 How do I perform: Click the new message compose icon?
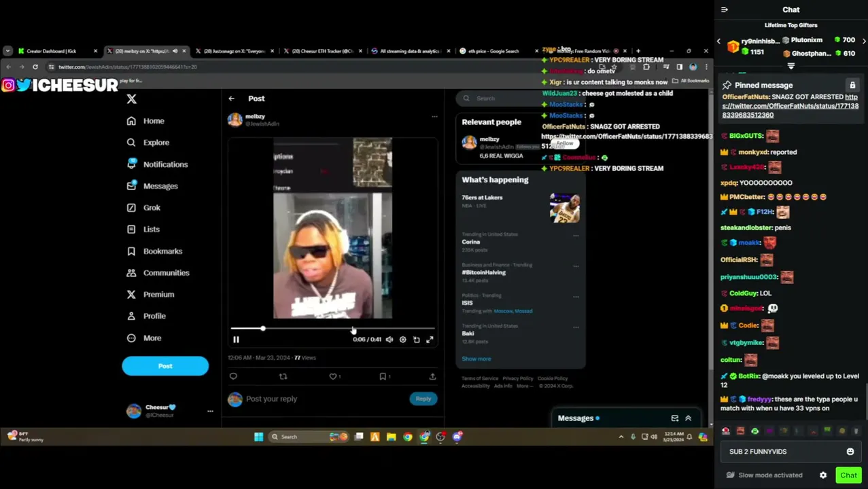[x=674, y=418]
